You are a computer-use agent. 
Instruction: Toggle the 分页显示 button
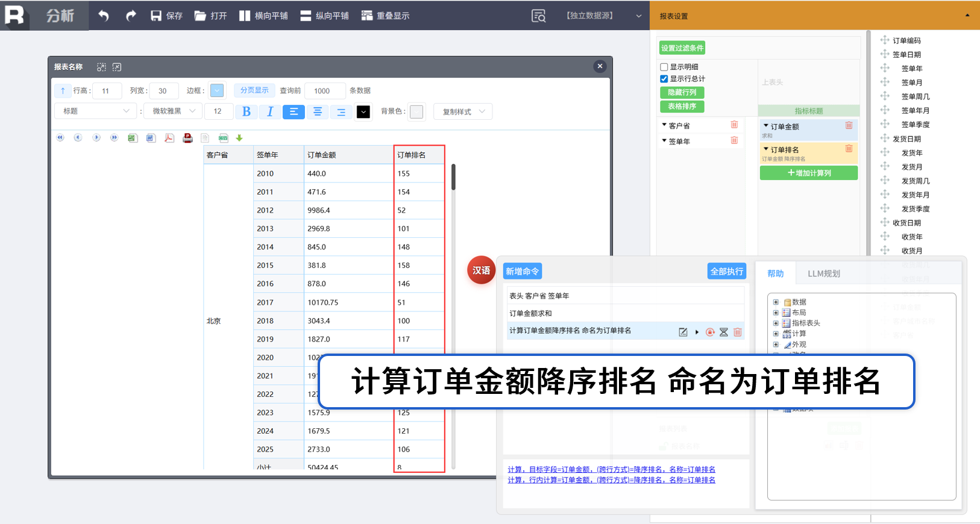[254, 90]
